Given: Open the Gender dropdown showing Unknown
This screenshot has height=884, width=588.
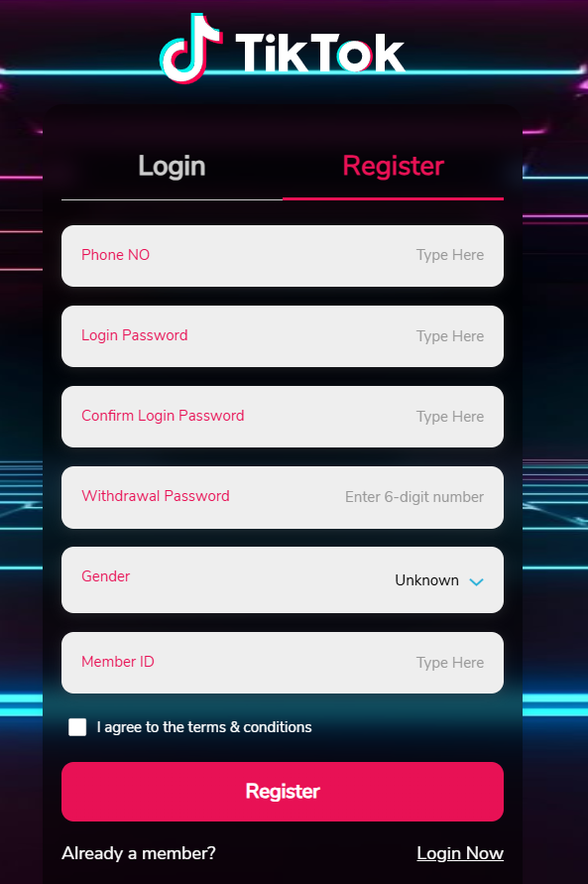Looking at the screenshot, I should click(x=438, y=580).
